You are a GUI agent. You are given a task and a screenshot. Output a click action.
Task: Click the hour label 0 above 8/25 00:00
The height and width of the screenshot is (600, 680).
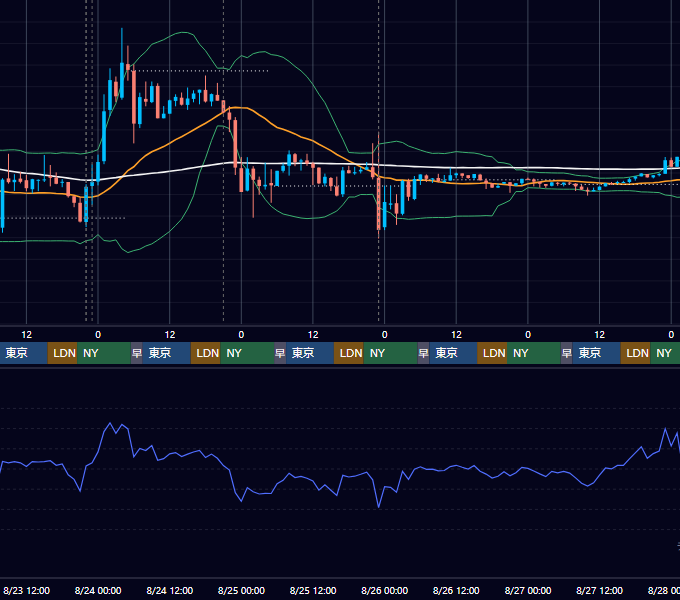click(241, 335)
